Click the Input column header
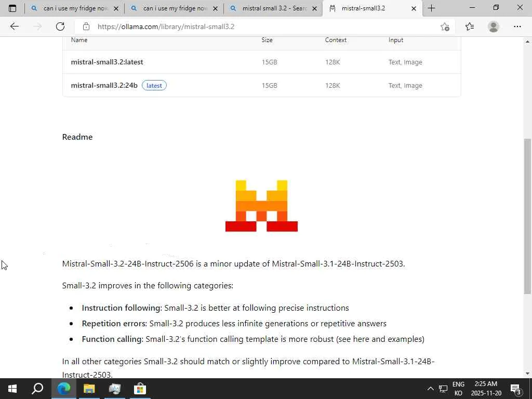 (395, 40)
